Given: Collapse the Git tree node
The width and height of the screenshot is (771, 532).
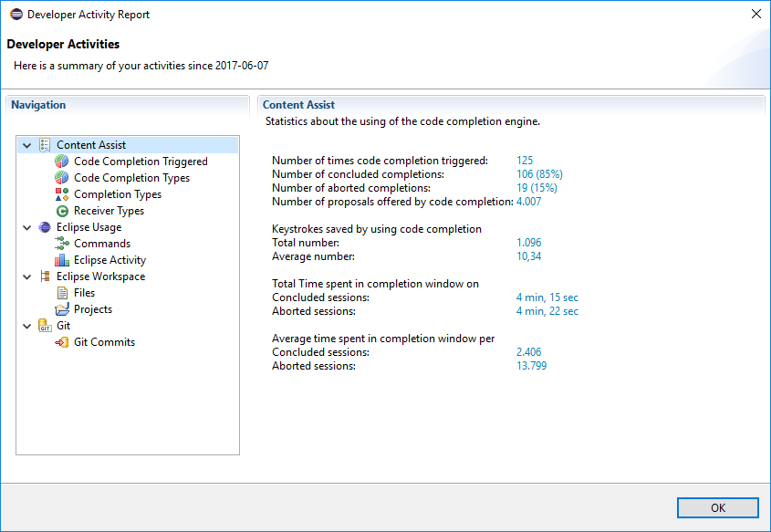Looking at the screenshot, I should click(x=27, y=326).
